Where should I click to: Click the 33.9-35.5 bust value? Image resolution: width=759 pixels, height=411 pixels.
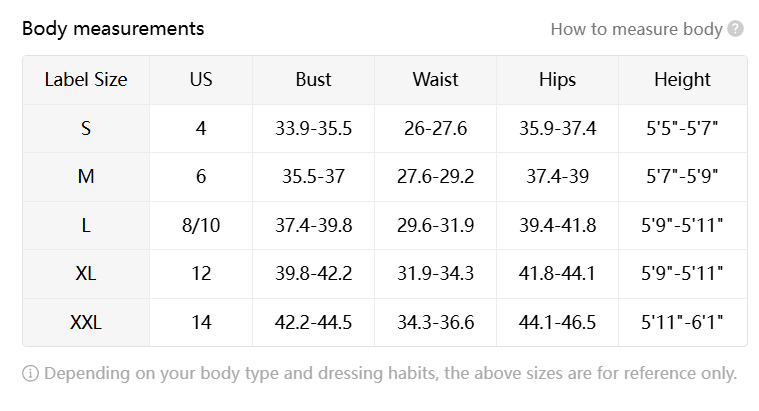click(x=313, y=129)
